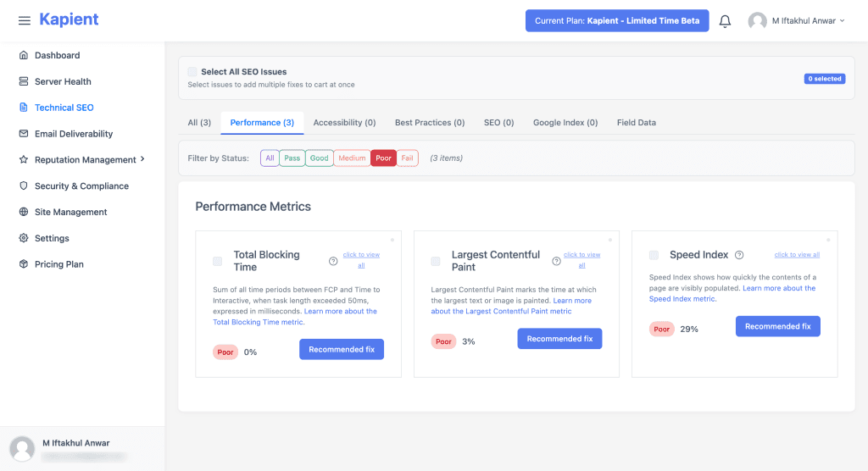This screenshot has height=471, width=868.
Task: Click help icon beside Total Blocking Time
Action: click(333, 261)
